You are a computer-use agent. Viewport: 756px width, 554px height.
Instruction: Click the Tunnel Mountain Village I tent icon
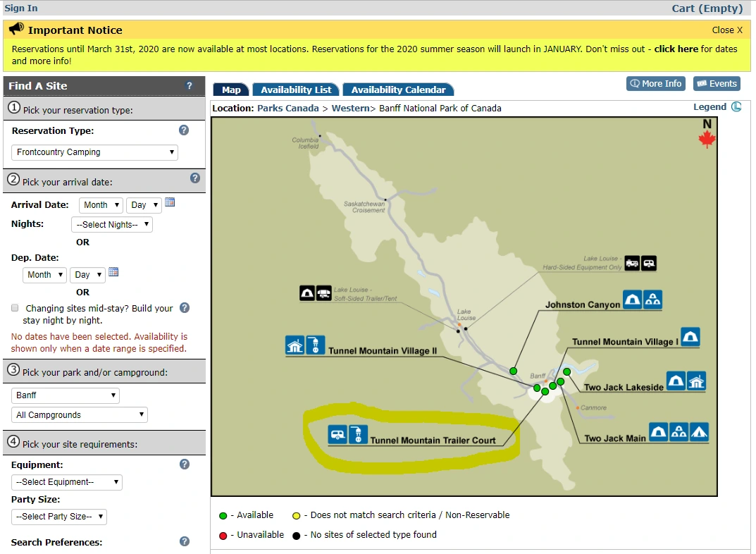click(690, 336)
